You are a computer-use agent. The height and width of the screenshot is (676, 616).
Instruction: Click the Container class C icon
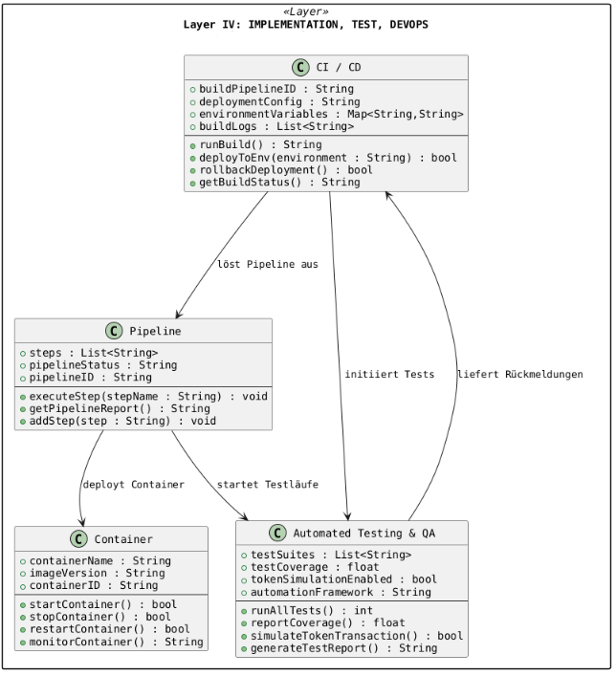click(79, 539)
